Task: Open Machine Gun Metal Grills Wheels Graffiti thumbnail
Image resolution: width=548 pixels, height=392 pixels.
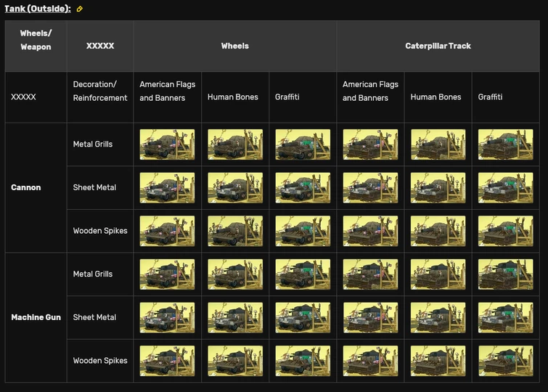Action: click(303, 274)
